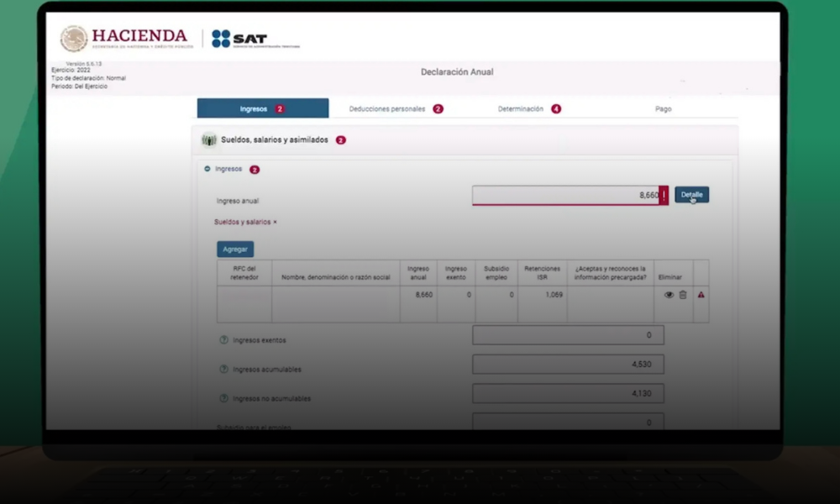The width and height of the screenshot is (840, 504).
Task: Delete the row with the trash icon
Action: pos(683,295)
